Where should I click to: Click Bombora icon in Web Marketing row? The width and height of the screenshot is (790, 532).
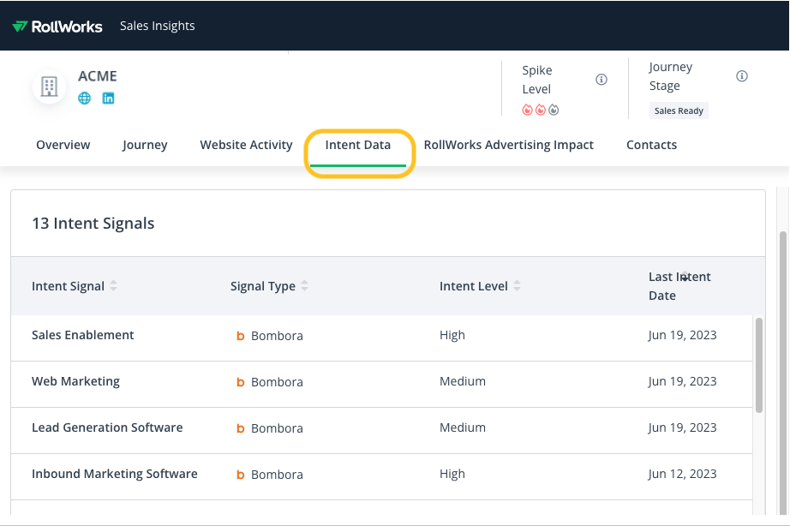(241, 382)
